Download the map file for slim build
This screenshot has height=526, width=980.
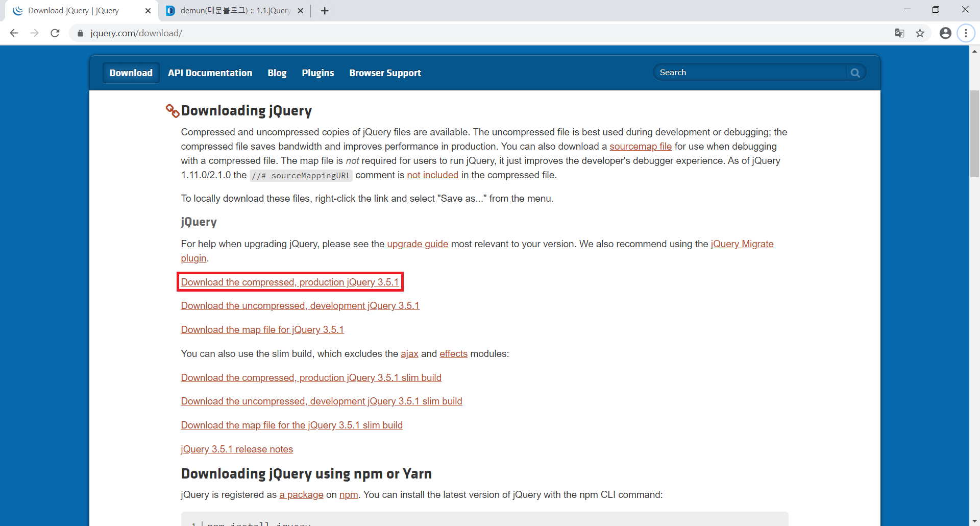(292, 425)
